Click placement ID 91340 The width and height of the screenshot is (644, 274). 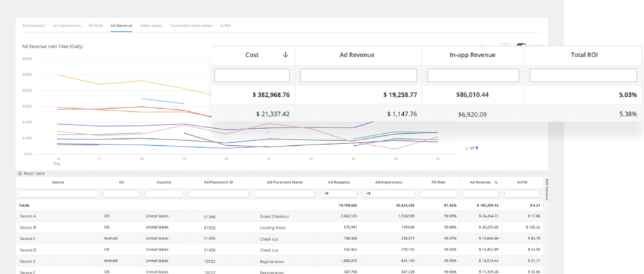click(x=209, y=216)
